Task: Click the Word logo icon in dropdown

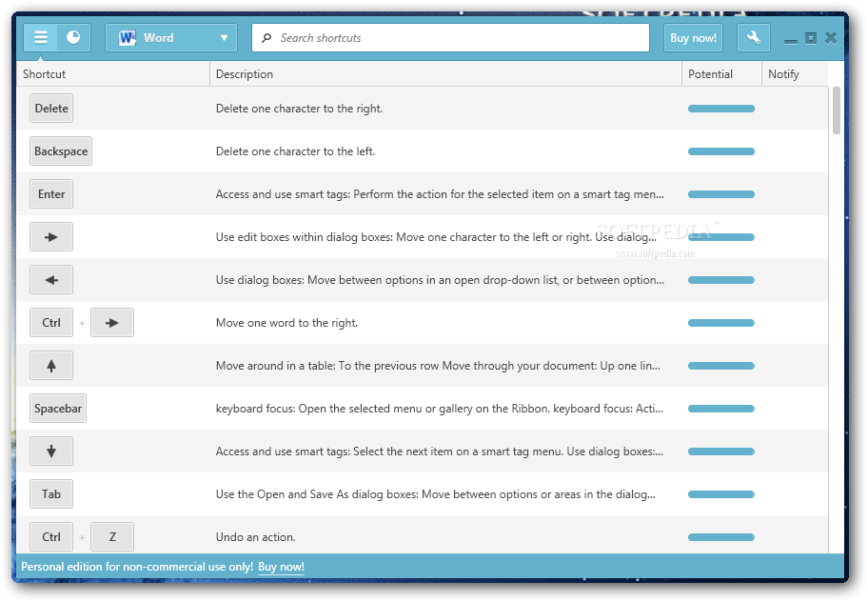Action: coord(128,38)
